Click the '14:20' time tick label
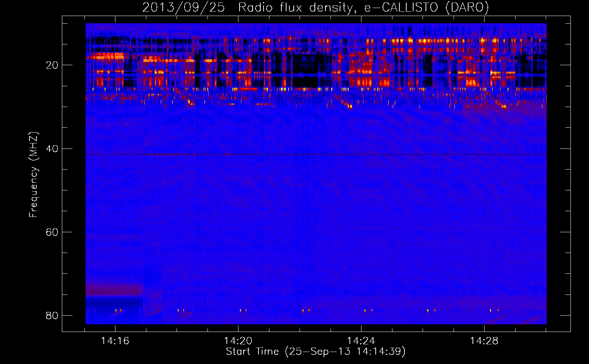 click(238, 341)
